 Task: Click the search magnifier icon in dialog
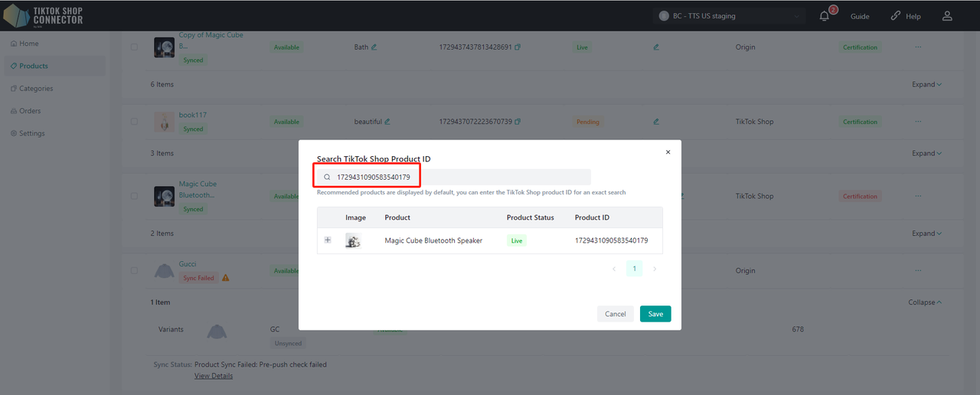click(328, 177)
